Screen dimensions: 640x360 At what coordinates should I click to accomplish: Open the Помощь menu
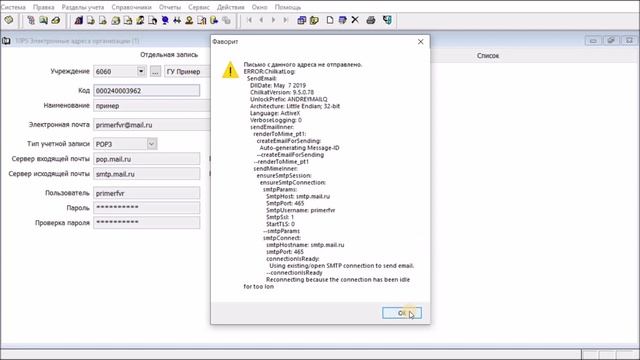click(288, 7)
